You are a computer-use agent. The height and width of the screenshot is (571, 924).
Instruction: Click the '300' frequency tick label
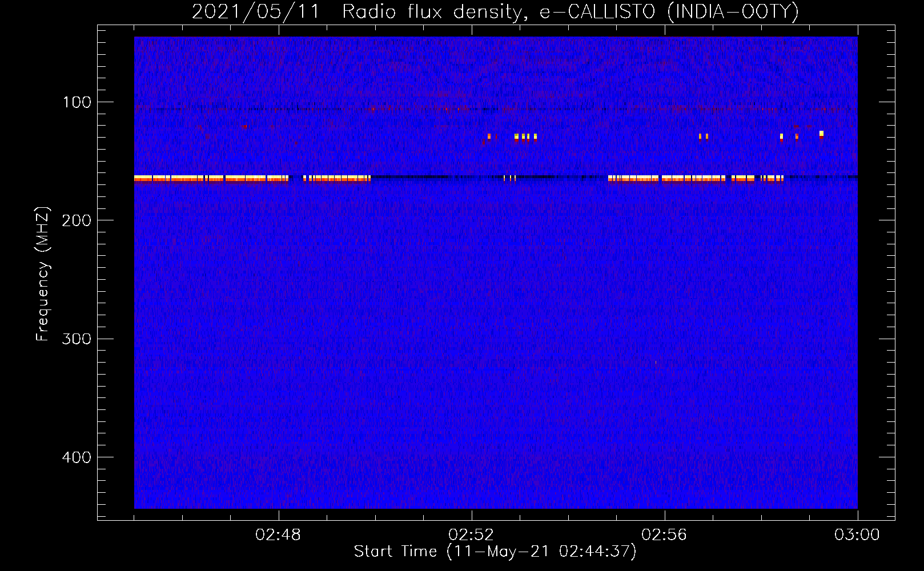click(x=77, y=339)
